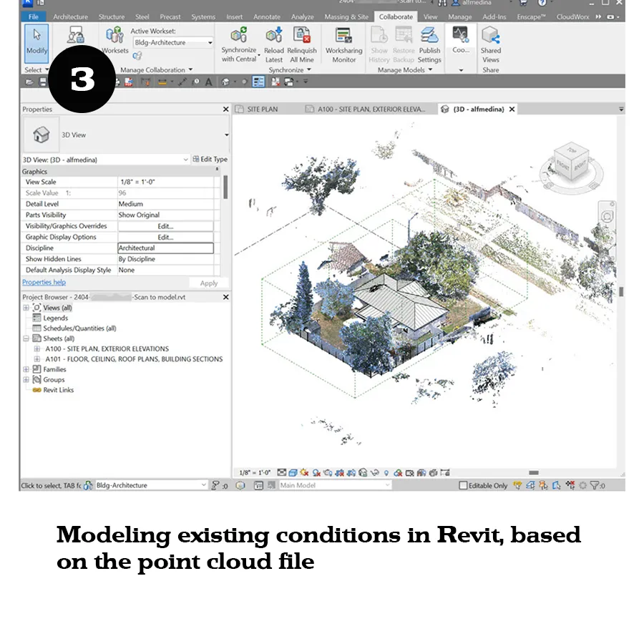Click Reload Latest
Screen dimensions: 644x644
point(273,44)
